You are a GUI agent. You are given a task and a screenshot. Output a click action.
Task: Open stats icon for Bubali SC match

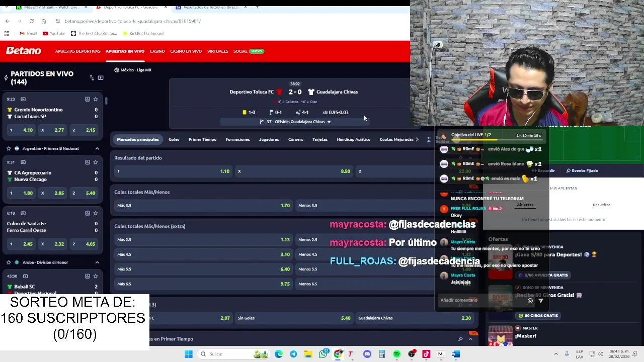[87, 276]
